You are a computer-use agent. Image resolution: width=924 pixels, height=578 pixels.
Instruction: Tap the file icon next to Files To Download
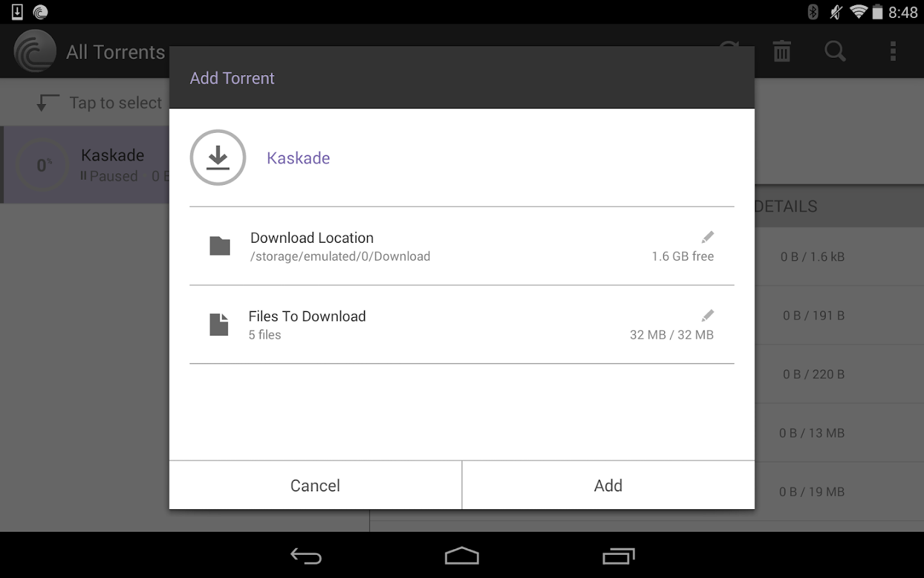[219, 324]
